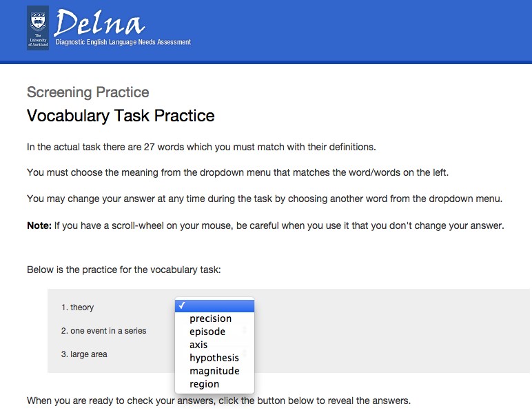
Task: Choose 'hypothesis' for the theory item
Action: click(x=214, y=358)
